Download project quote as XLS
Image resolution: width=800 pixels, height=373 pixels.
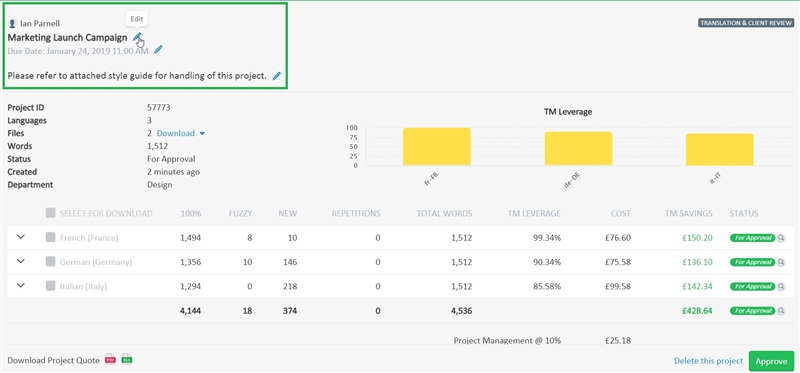click(x=127, y=359)
